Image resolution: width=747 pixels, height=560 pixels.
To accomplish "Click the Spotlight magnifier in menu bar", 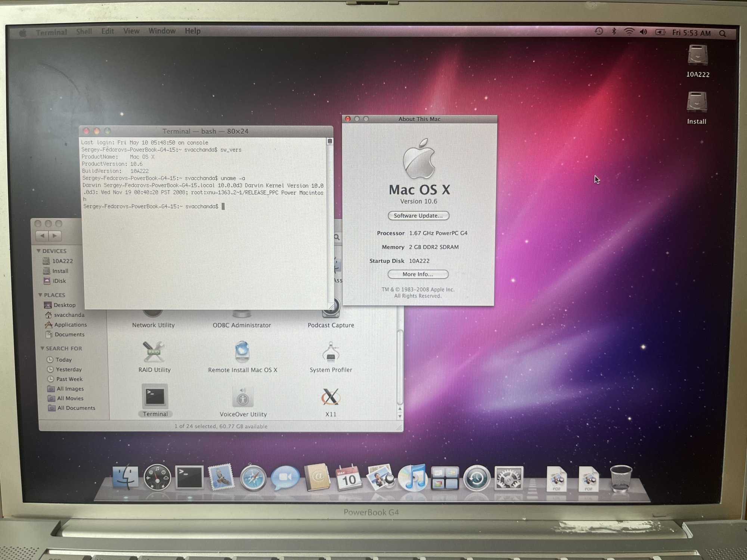I will coord(722,34).
